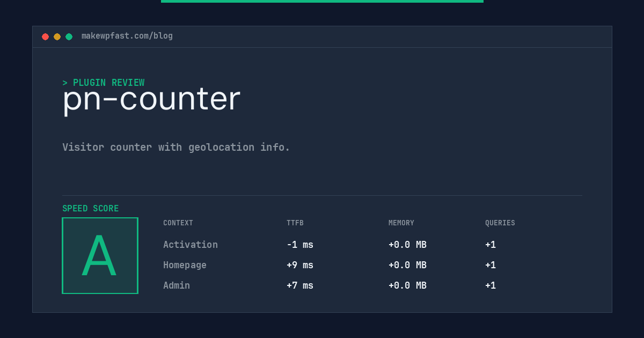
Task: Click the Admin TTFB value +7 ms
Action: 300,285
